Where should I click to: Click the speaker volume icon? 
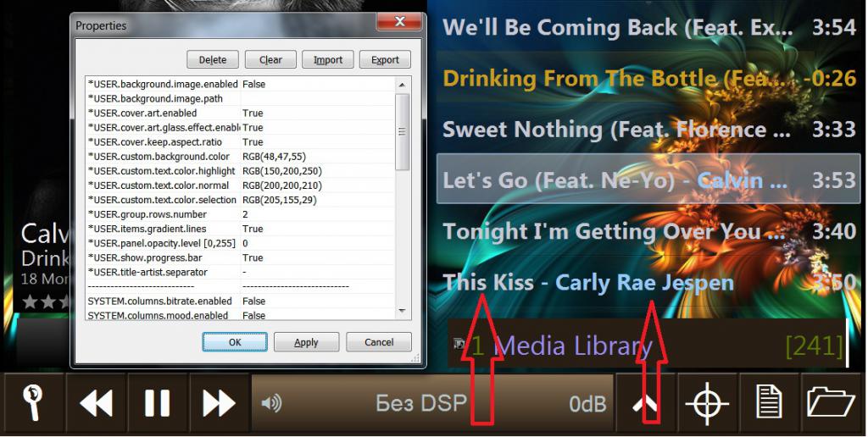point(271,403)
